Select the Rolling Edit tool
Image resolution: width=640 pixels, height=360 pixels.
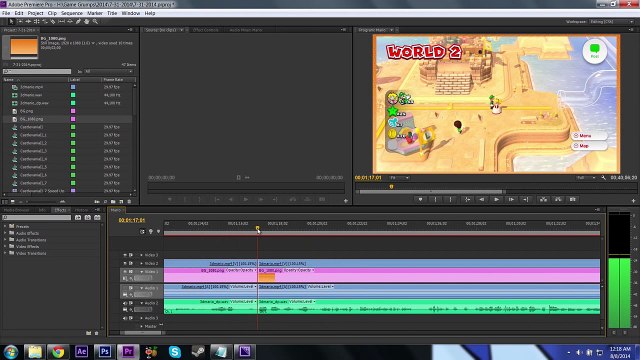36,22
